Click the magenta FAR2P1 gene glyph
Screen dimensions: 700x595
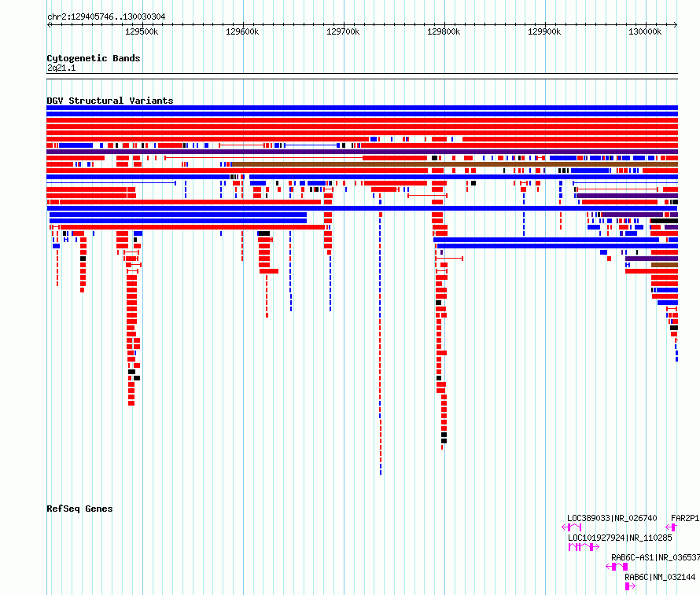(x=672, y=527)
